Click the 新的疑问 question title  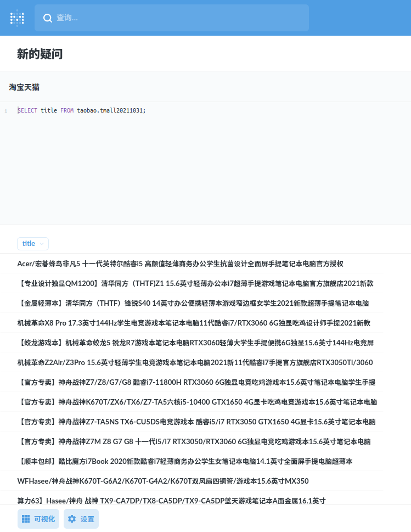click(40, 54)
